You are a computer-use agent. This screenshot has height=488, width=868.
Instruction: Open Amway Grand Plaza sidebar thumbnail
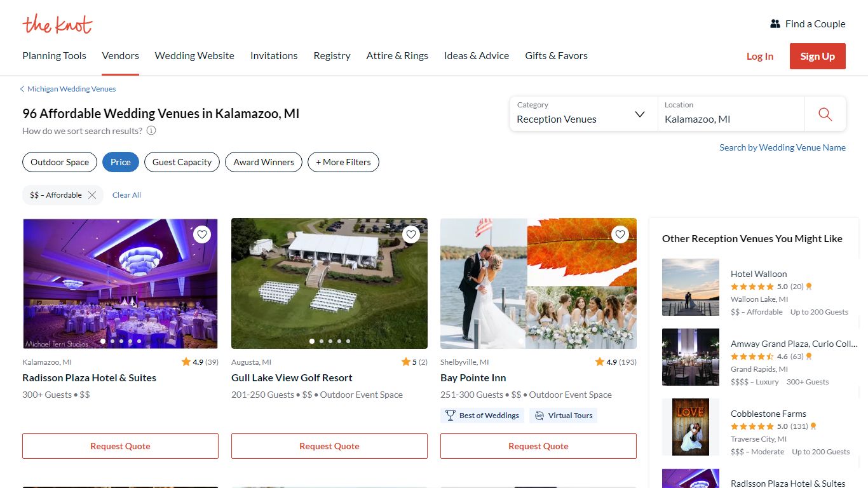coord(691,357)
